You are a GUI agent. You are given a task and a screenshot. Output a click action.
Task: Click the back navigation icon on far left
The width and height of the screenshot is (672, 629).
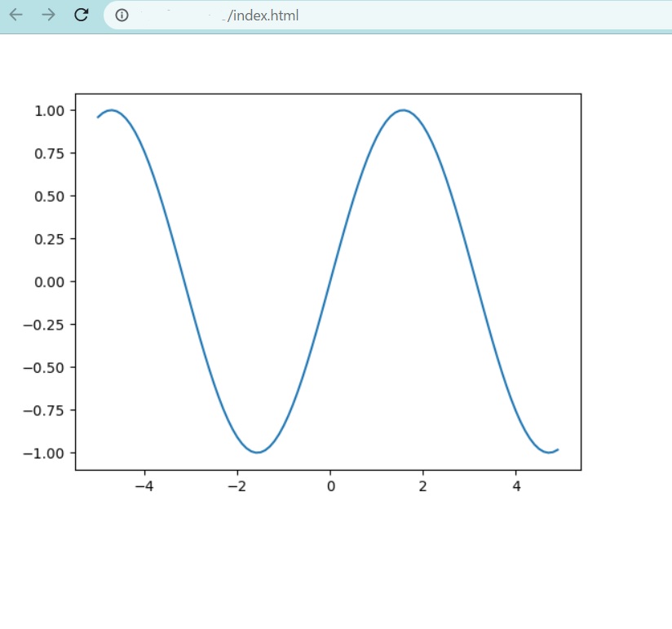(x=15, y=15)
